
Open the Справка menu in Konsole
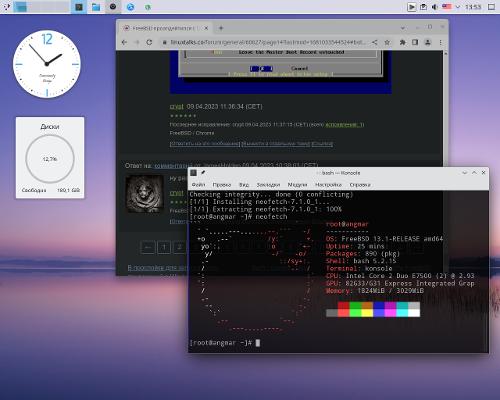(360, 185)
